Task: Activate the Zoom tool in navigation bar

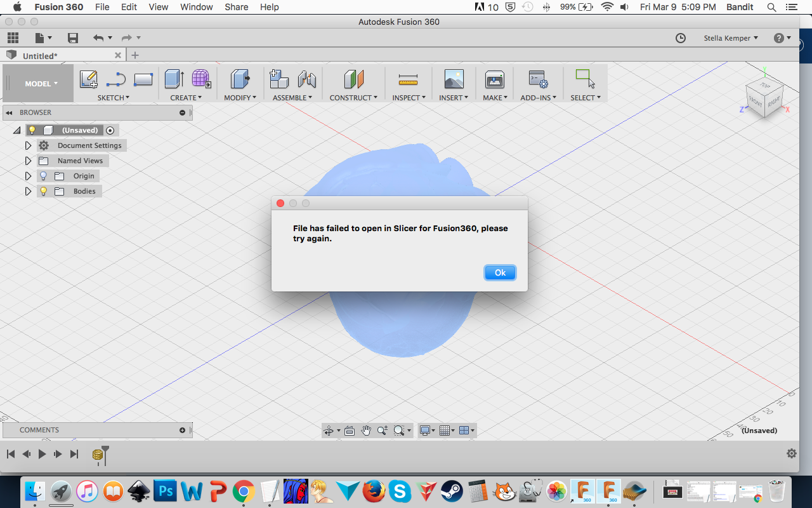Action: coord(383,431)
